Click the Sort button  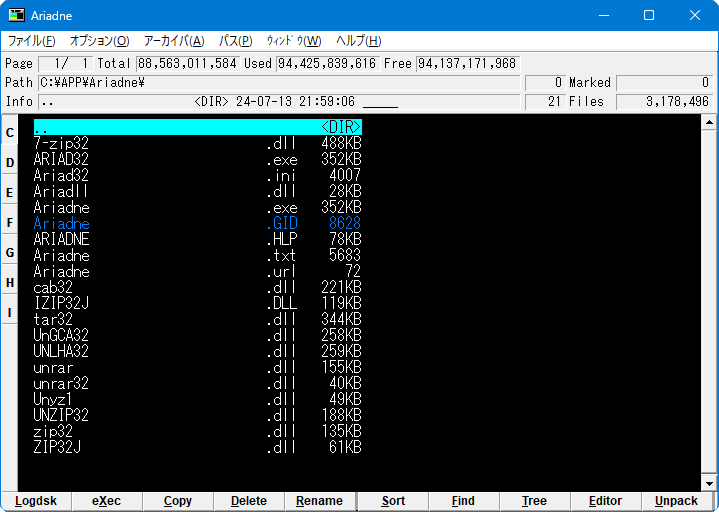pyautogui.click(x=393, y=501)
